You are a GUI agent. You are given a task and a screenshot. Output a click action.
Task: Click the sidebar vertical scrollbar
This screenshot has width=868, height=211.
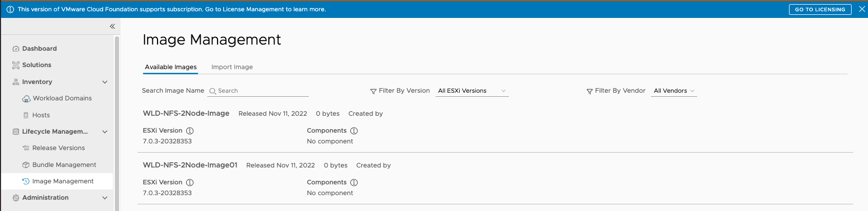pyautogui.click(x=117, y=123)
